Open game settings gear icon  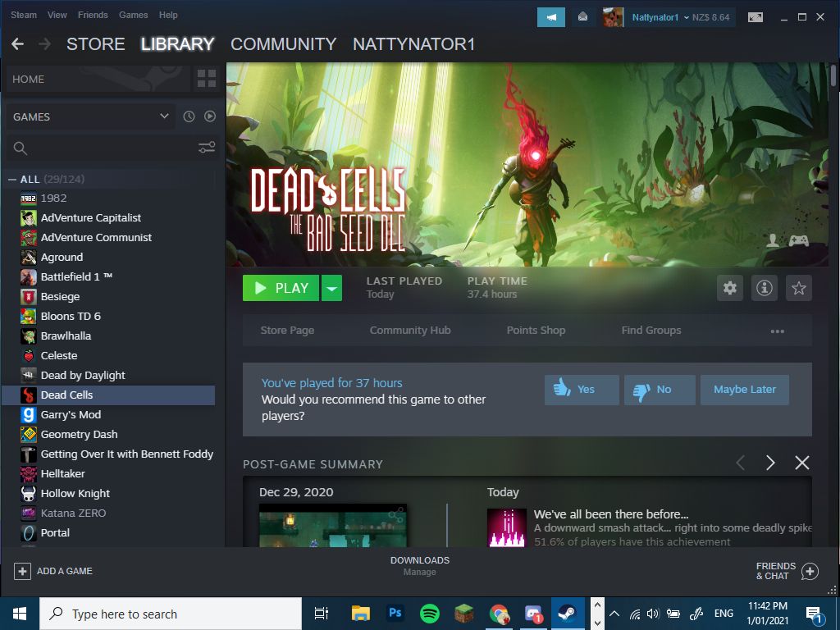[x=730, y=288]
